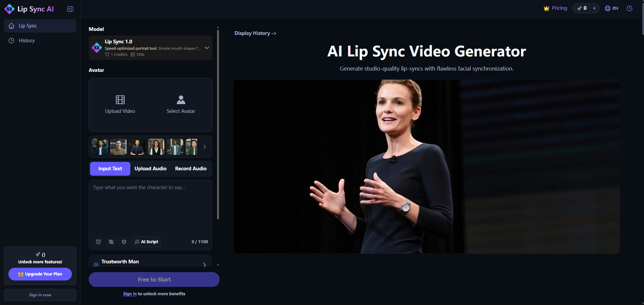Add credits with the plus button
644x305 pixels.
pos(594,8)
